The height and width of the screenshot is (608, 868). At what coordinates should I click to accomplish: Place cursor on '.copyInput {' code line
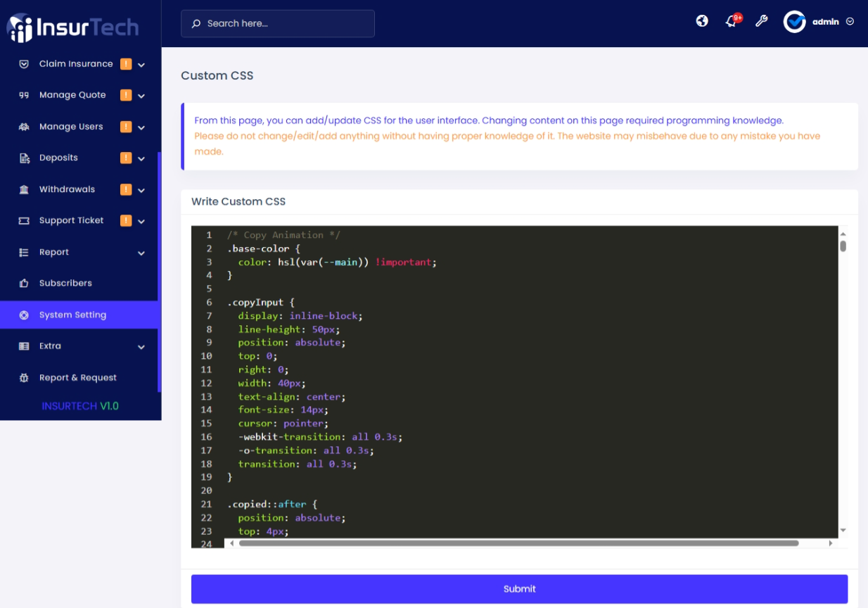[x=260, y=303]
